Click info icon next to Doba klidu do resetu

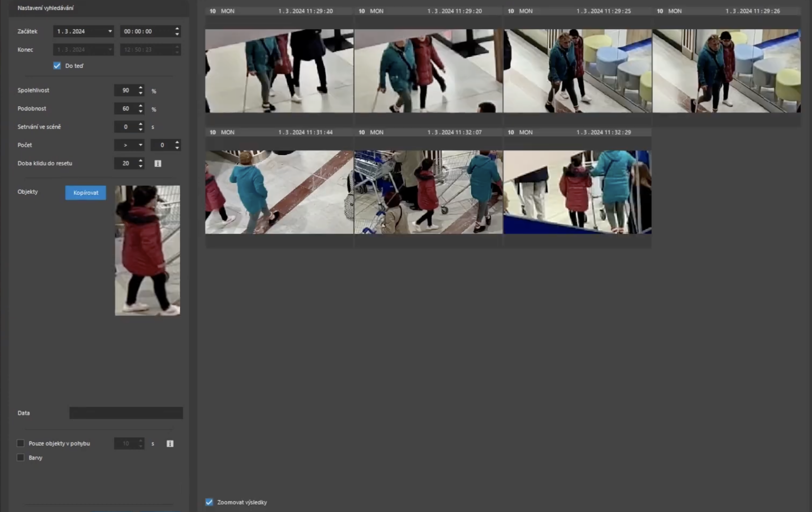click(x=158, y=164)
